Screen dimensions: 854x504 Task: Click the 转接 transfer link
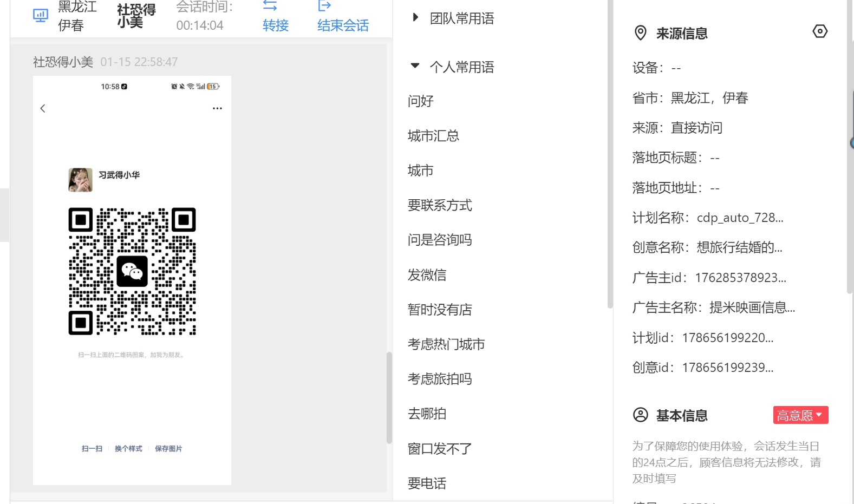click(x=276, y=25)
